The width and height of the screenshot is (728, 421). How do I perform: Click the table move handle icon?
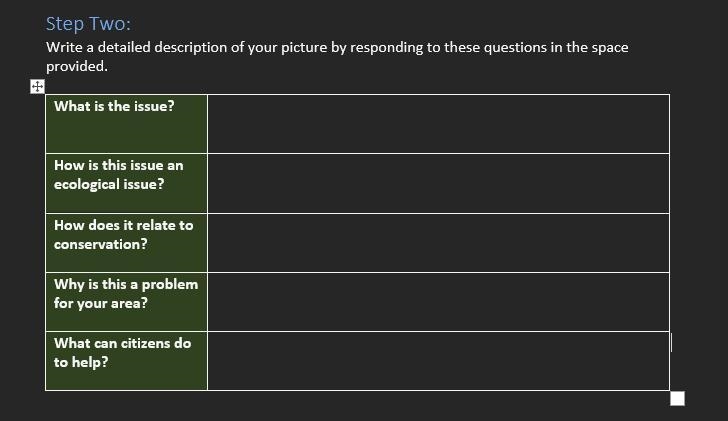click(x=37, y=86)
